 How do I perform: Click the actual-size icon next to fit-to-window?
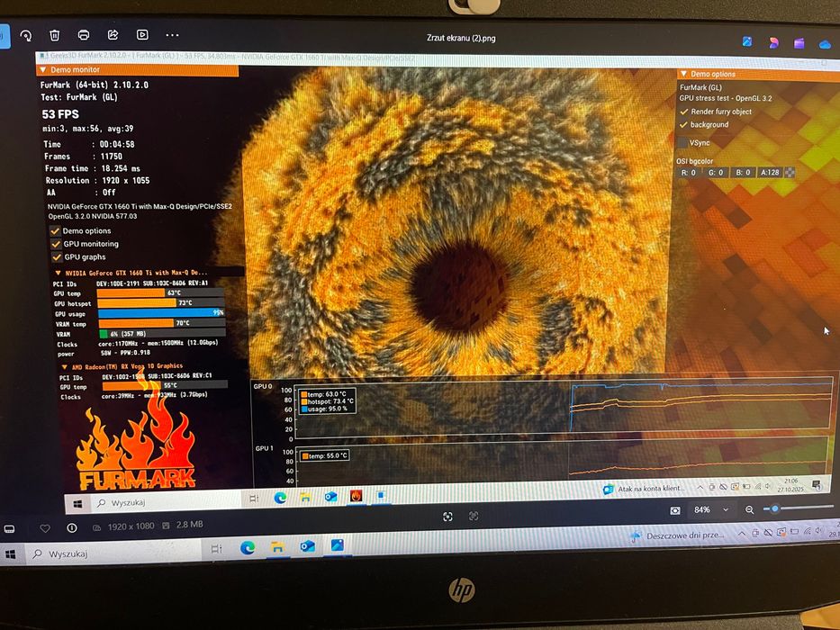[x=474, y=516]
